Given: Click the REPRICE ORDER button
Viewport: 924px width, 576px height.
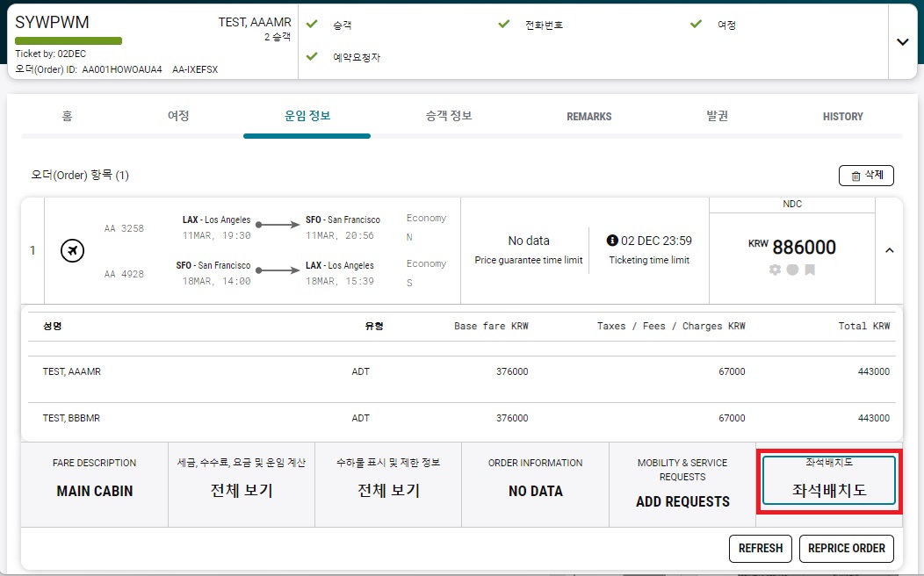Looking at the screenshot, I should [x=846, y=548].
